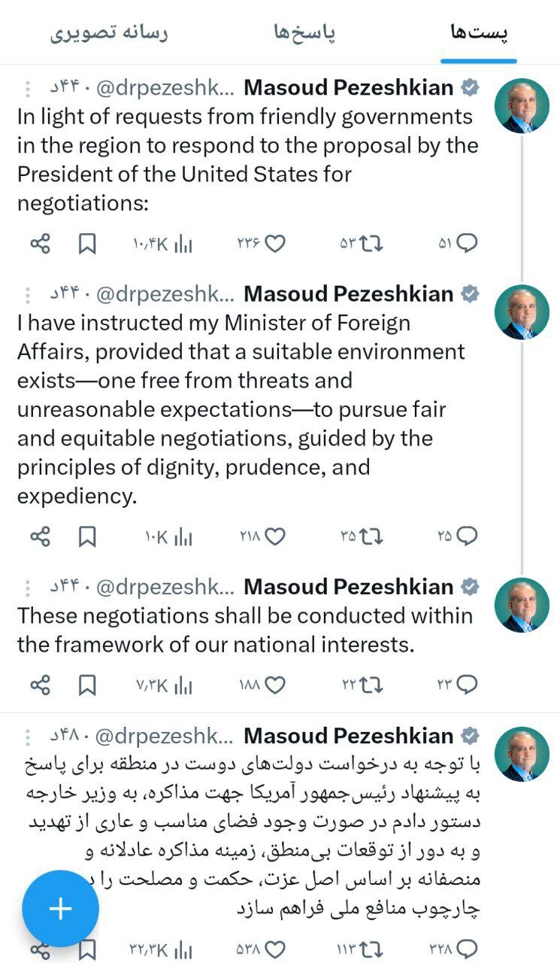Share the 'I have instructed my Minister' post

click(40, 536)
